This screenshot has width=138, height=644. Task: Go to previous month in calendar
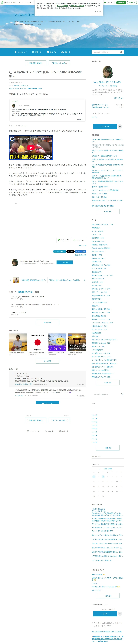100,469
